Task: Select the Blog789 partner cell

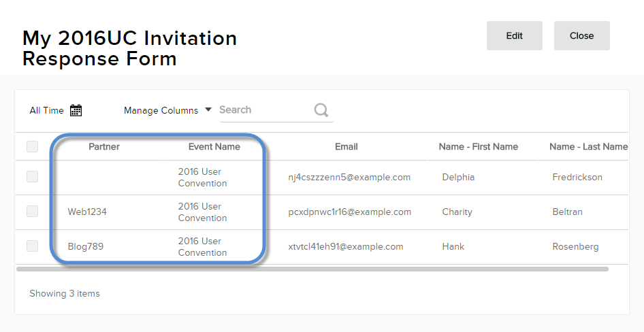Action: pos(86,246)
